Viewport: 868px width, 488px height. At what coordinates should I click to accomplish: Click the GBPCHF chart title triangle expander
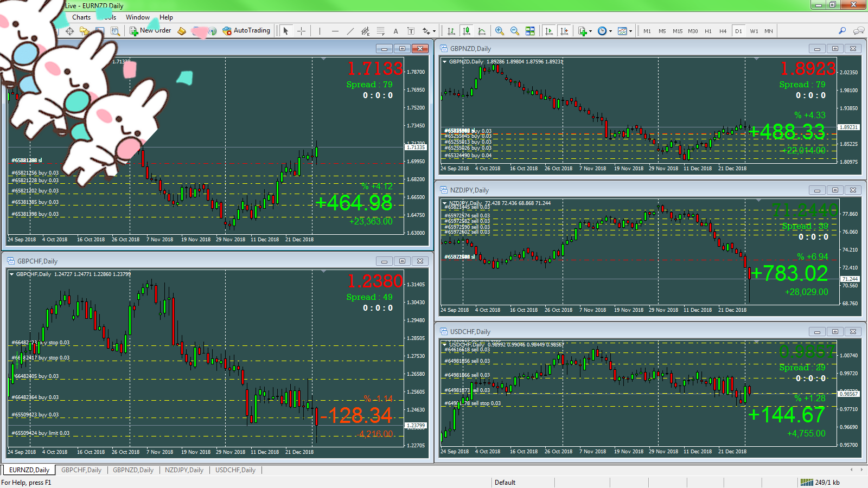[x=12, y=274]
